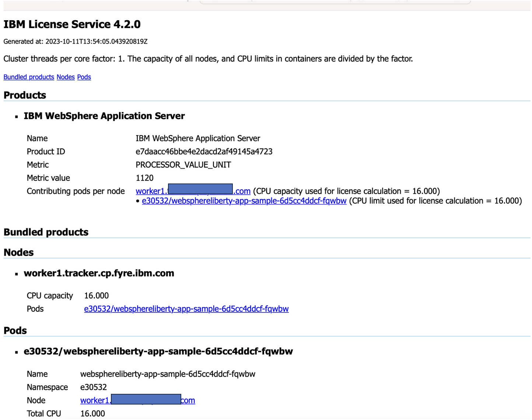Click the CPU capacity value 16.000

(97, 295)
